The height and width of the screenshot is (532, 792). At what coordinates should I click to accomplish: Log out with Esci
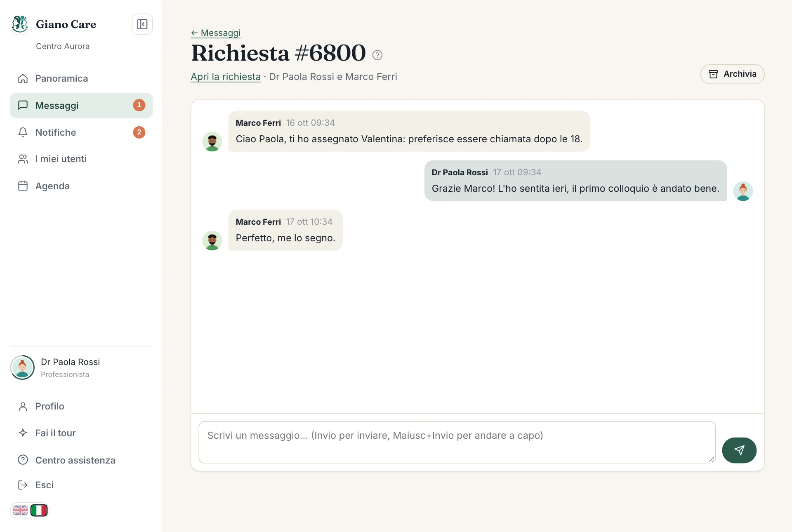click(81, 485)
